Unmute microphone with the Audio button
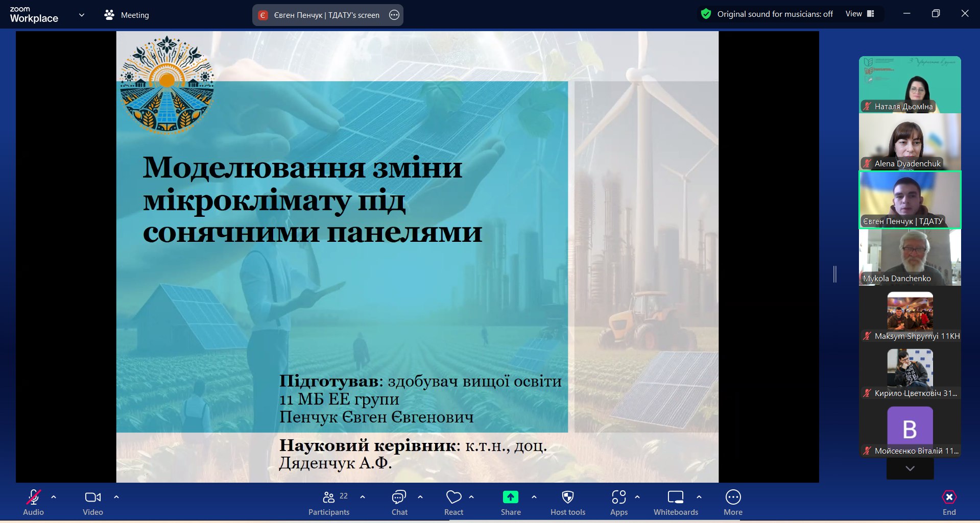The image size is (980, 523). [x=34, y=503]
